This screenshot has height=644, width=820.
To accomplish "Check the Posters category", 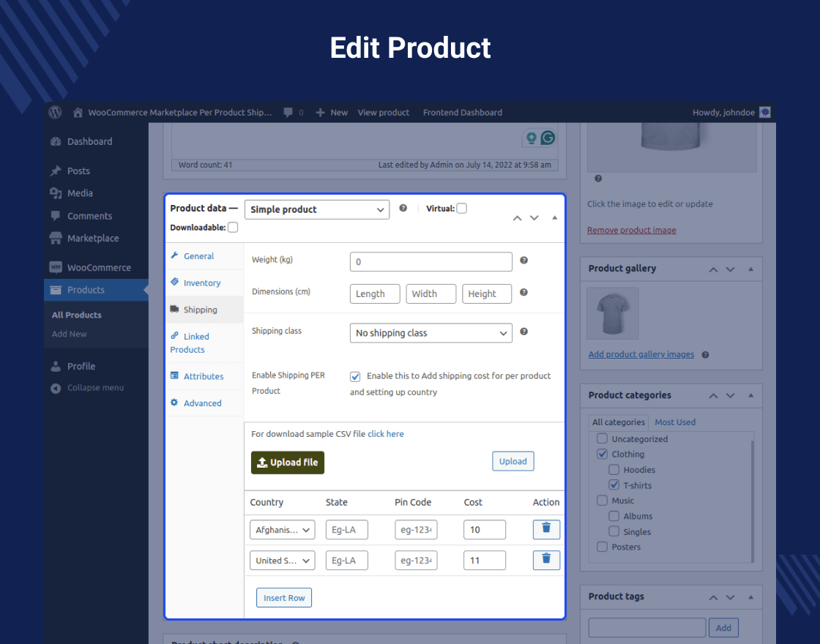I will pyautogui.click(x=603, y=547).
